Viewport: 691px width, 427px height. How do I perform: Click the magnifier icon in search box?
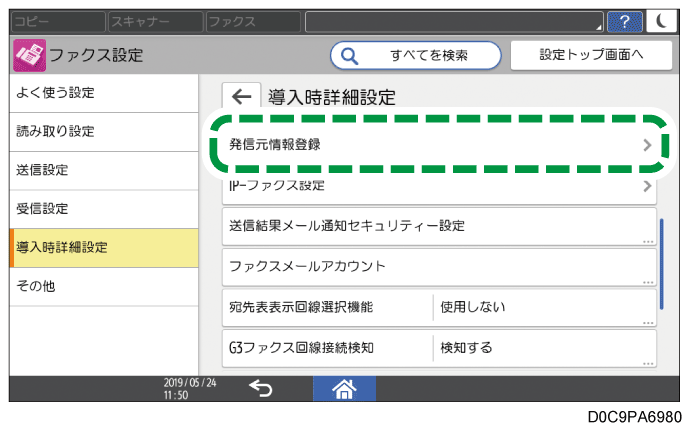click(x=349, y=56)
